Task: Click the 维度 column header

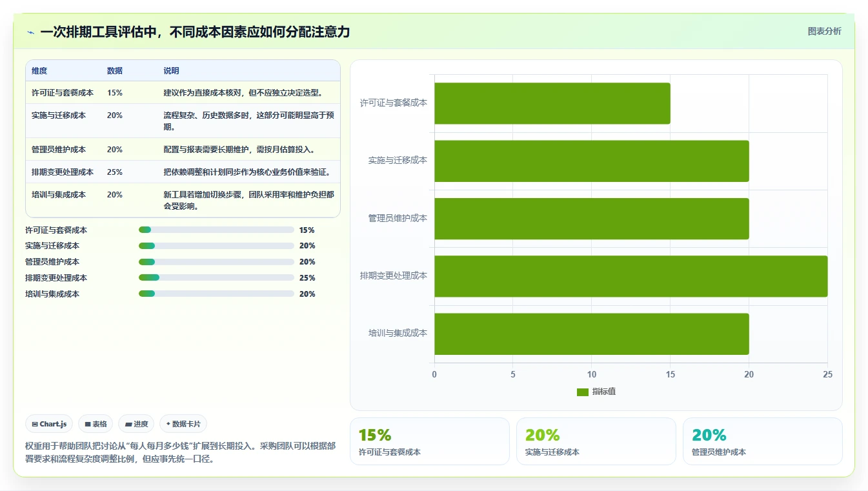Action: pos(39,70)
